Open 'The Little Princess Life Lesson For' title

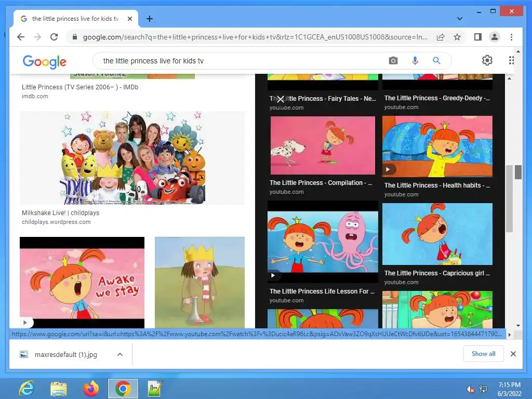tap(322, 291)
